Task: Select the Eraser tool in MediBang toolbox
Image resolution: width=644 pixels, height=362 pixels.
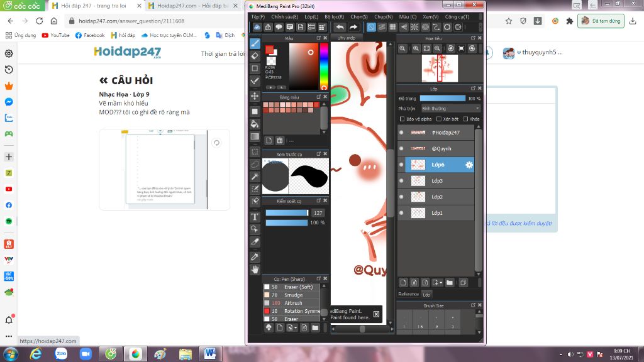Action: [x=255, y=56]
